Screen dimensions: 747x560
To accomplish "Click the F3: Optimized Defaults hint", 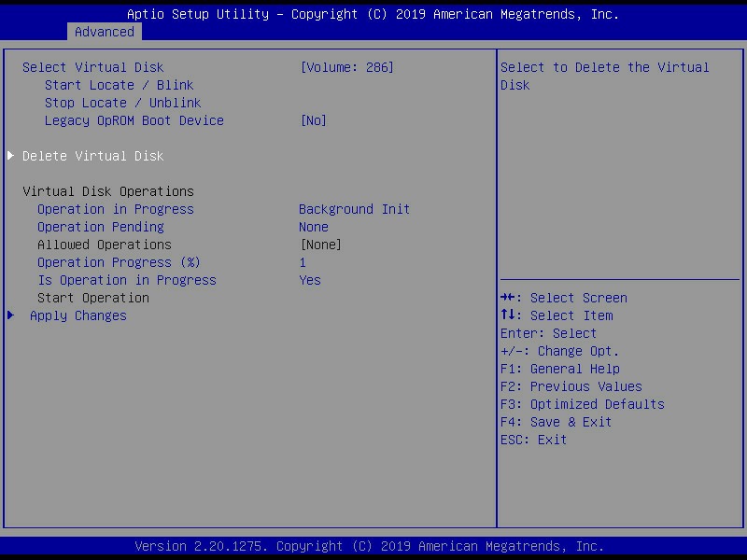I will [582, 404].
